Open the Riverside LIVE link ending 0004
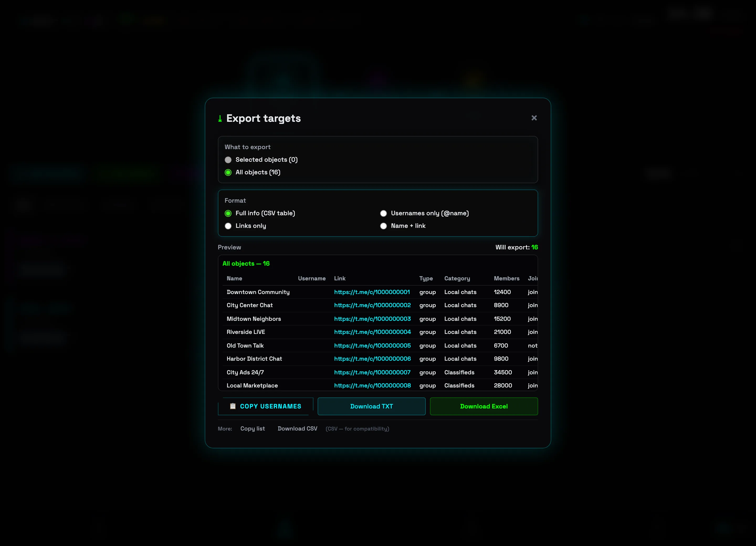Viewport: 756px width, 546px height. click(x=372, y=332)
